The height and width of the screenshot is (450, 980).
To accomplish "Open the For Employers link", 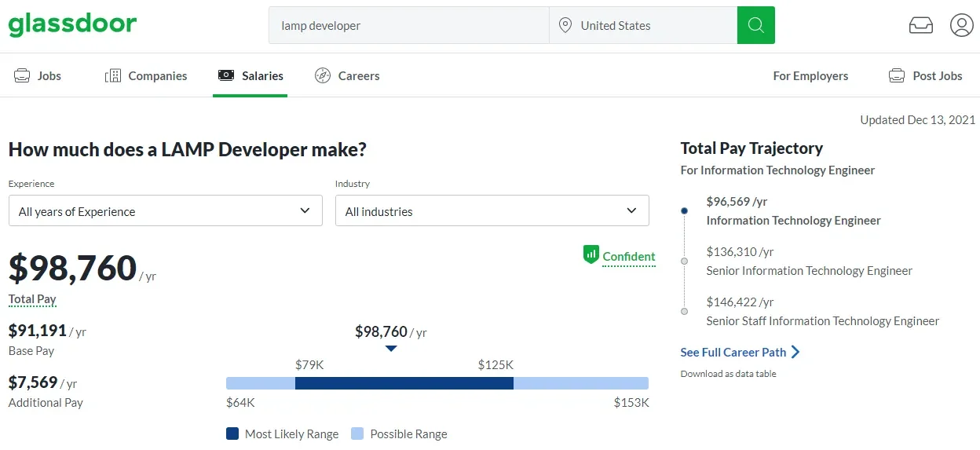I will tap(810, 75).
